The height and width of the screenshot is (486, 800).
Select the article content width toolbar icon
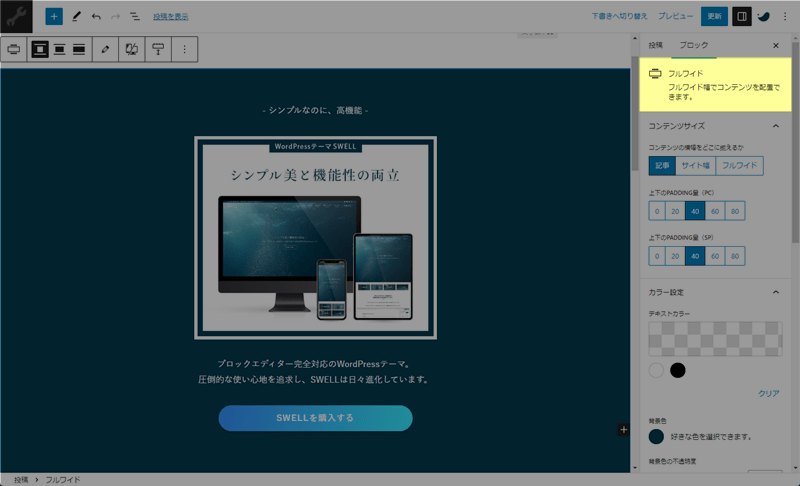(40, 49)
